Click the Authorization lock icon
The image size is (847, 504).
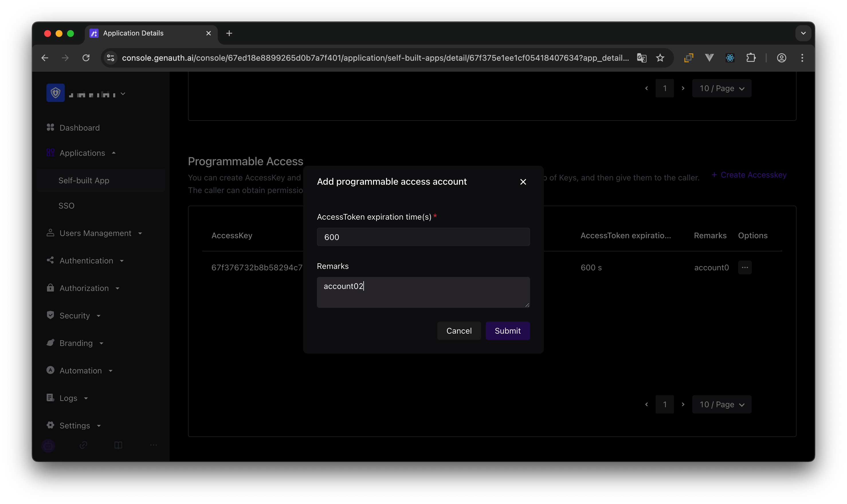click(50, 288)
